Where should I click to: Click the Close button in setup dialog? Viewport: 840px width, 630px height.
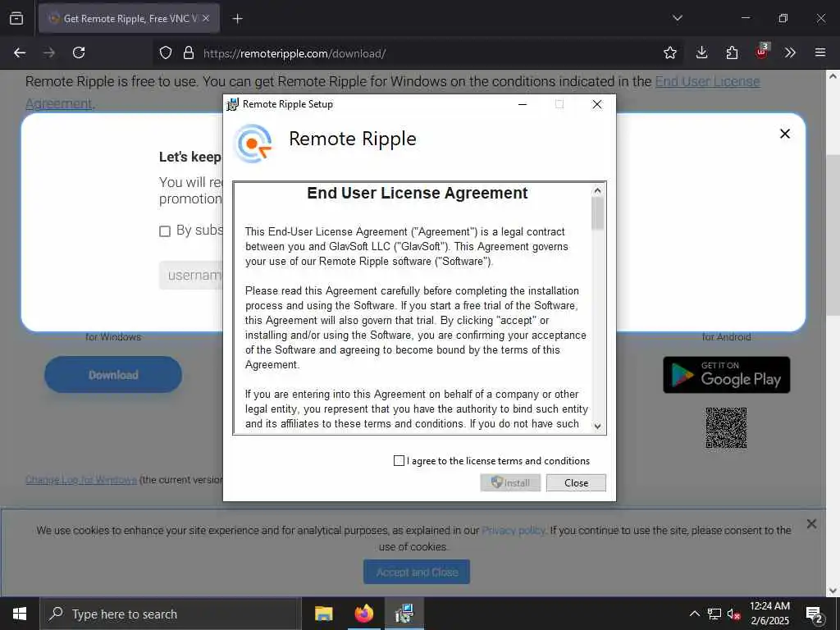pos(576,482)
